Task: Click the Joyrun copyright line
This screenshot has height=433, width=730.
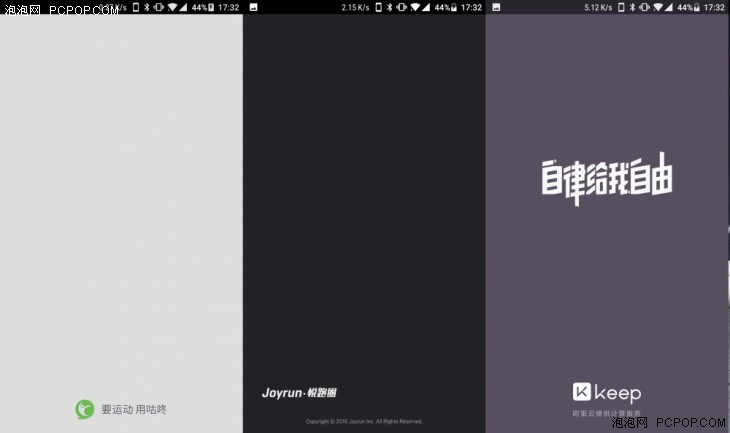Action: 364,421
